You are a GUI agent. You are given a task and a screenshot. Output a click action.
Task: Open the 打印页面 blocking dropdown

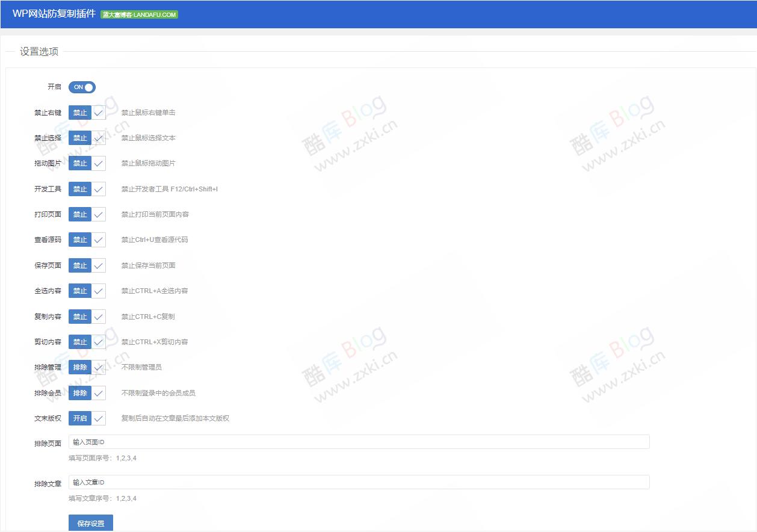tap(87, 214)
